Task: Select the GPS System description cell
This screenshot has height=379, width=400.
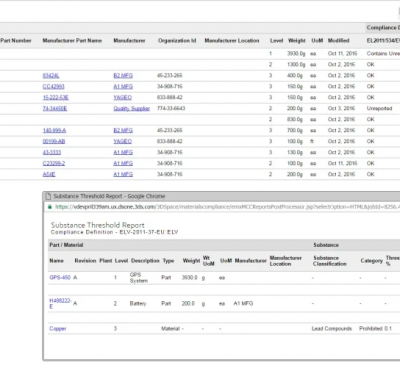Action: [139, 278]
